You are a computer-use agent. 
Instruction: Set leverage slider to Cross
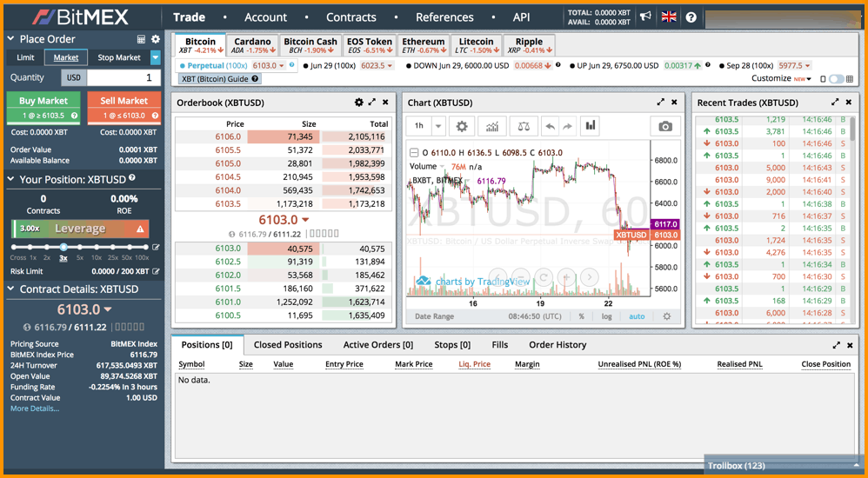(15, 248)
